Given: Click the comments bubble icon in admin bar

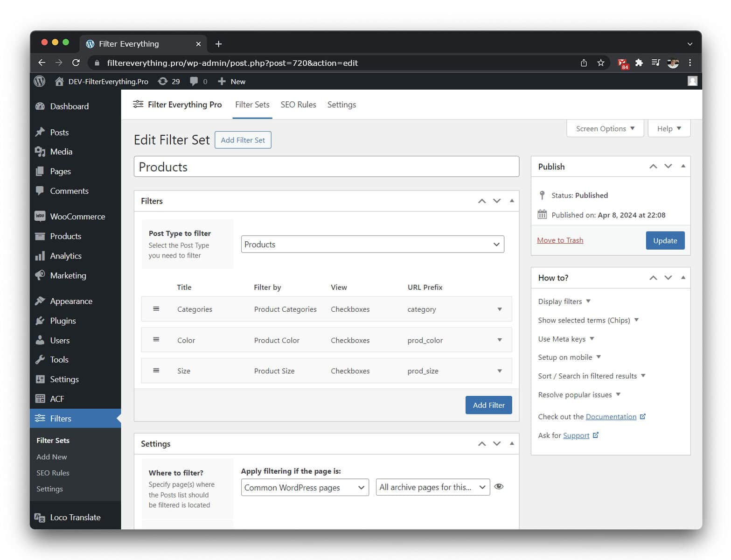Looking at the screenshot, I should point(194,81).
